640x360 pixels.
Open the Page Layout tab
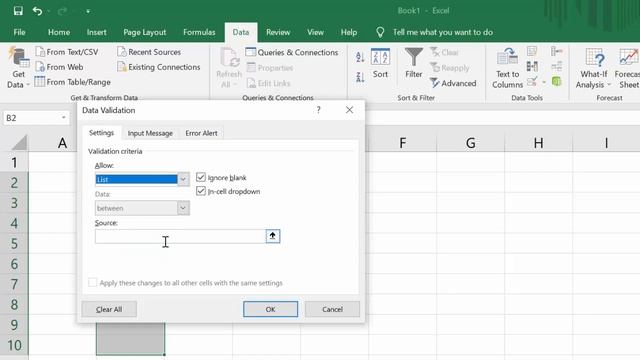pyautogui.click(x=144, y=32)
